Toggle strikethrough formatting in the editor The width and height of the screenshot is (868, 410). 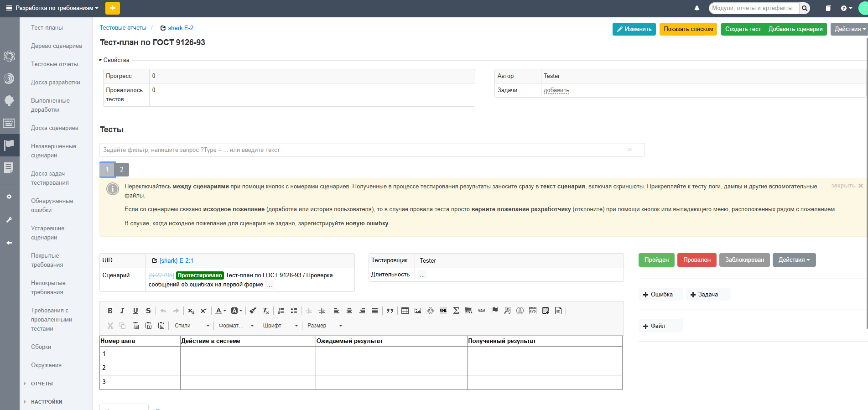tap(148, 311)
